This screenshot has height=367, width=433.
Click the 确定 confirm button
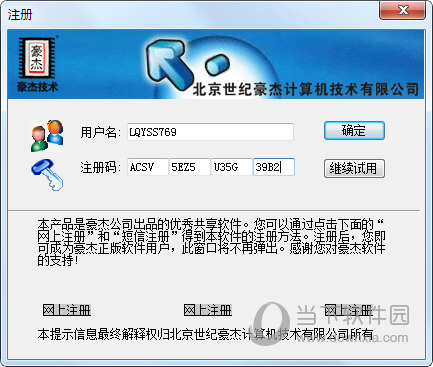click(x=354, y=130)
